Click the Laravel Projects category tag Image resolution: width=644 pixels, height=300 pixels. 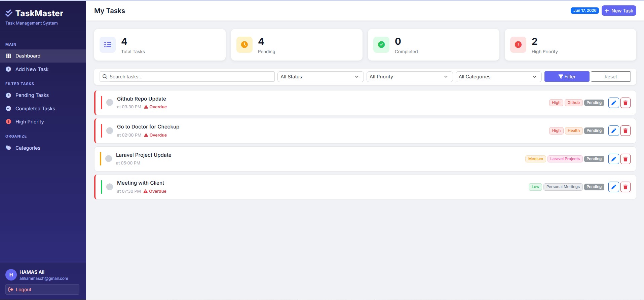click(565, 159)
